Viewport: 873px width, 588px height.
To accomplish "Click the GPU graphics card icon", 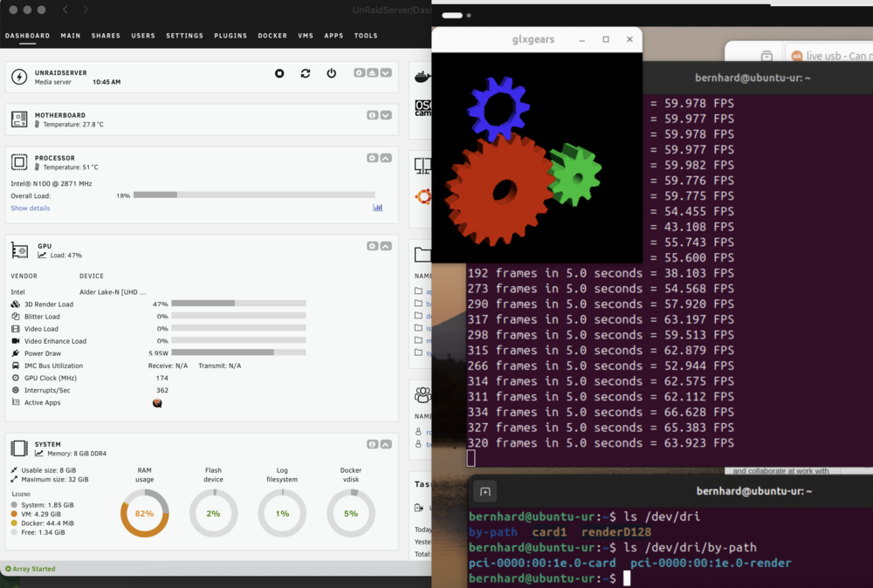I will pyautogui.click(x=19, y=251).
